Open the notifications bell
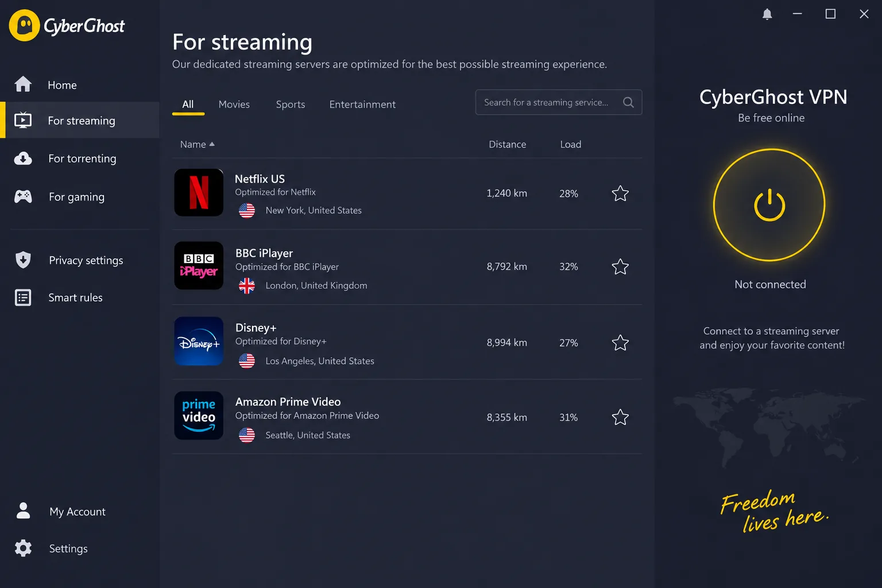 tap(767, 14)
